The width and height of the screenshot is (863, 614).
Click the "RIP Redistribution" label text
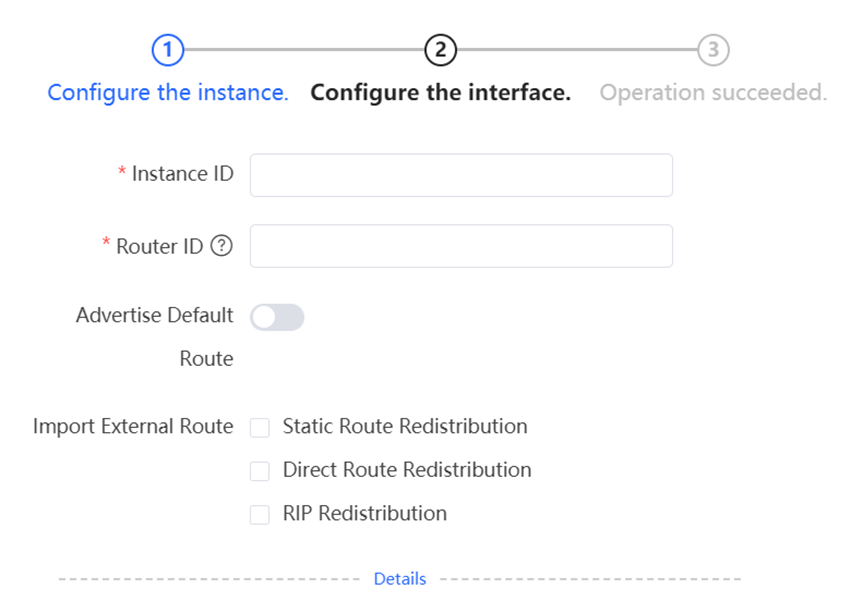point(364,513)
